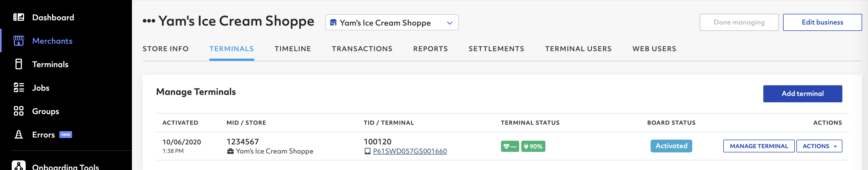Switch to the STORE INFO tab
This screenshot has width=868, height=170.
click(165, 49)
